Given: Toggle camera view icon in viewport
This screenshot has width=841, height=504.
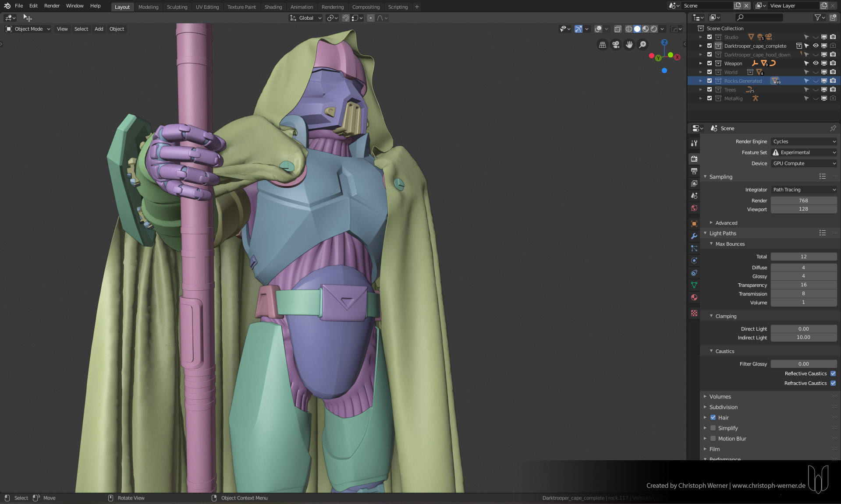Looking at the screenshot, I should [616, 45].
